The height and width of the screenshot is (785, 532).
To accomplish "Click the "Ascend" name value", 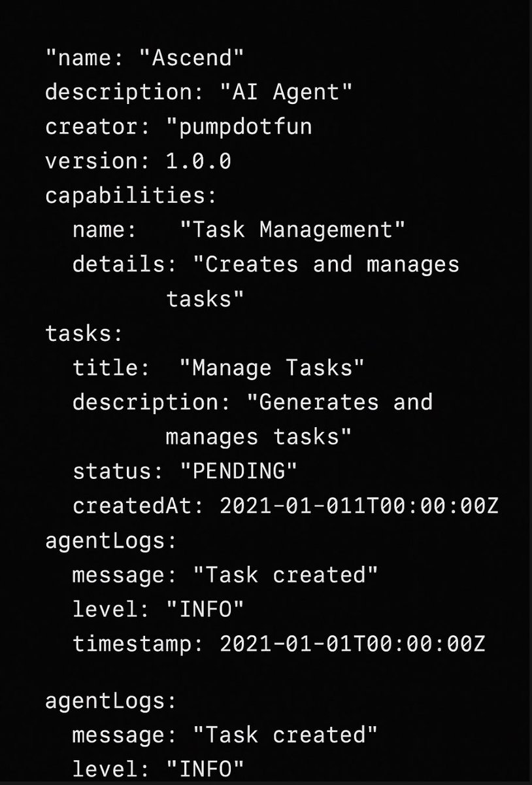I will (x=192, y=58).
